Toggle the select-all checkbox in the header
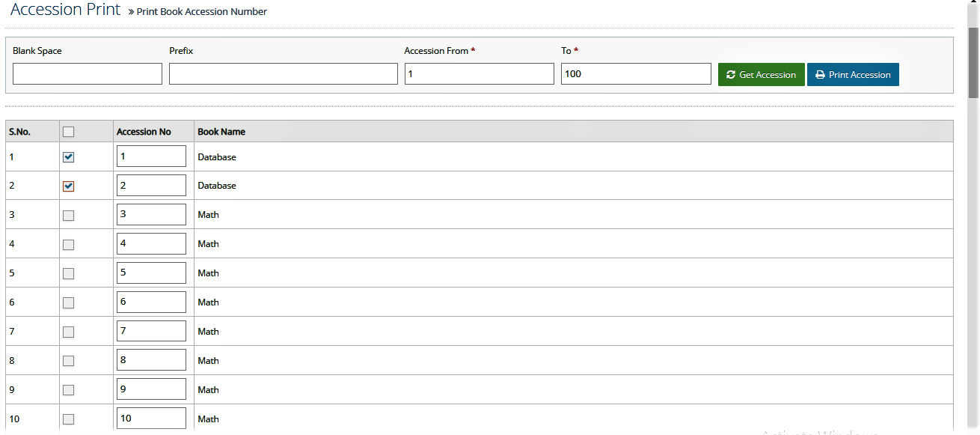Screen dimensions: 980x435 pos(69,132)
